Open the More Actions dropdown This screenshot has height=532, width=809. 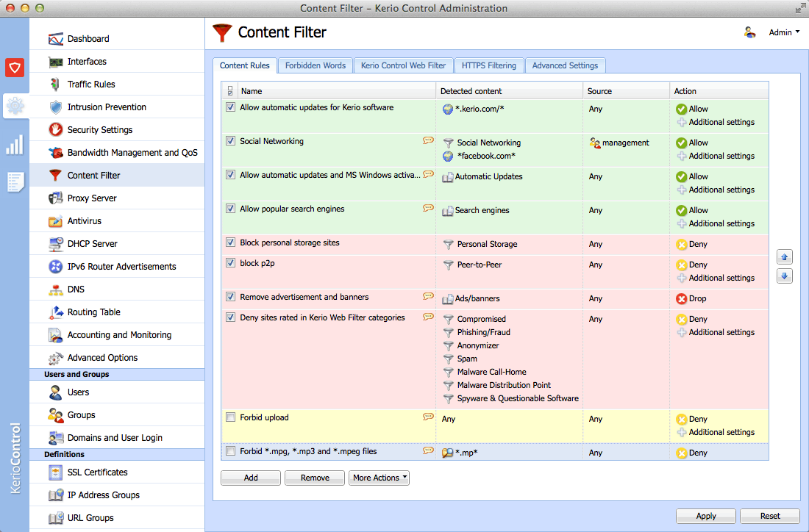click(379, 478)
